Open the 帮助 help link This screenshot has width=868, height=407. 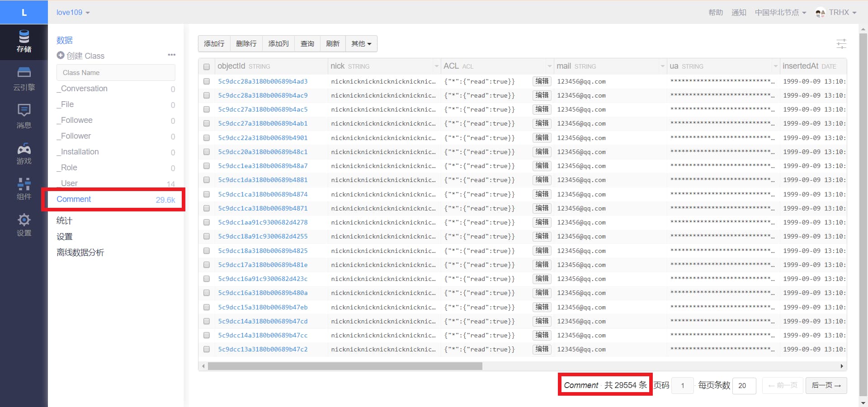pyautogui.click(x=716, y=13)
